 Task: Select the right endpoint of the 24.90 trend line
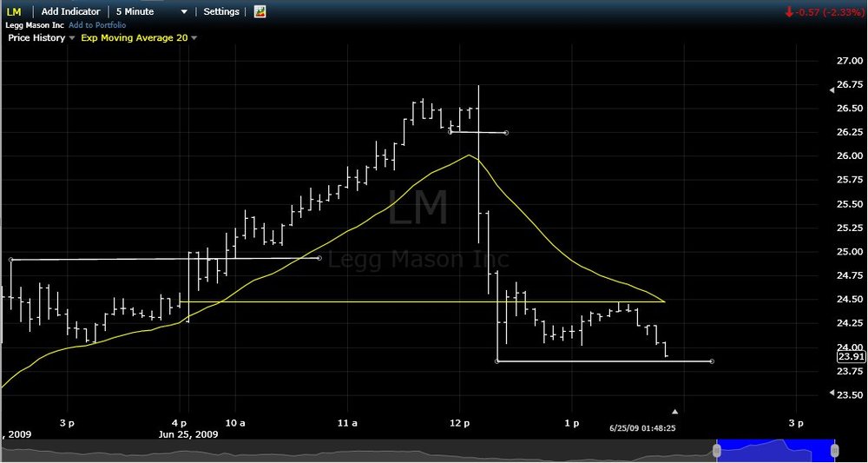(319, 257)
